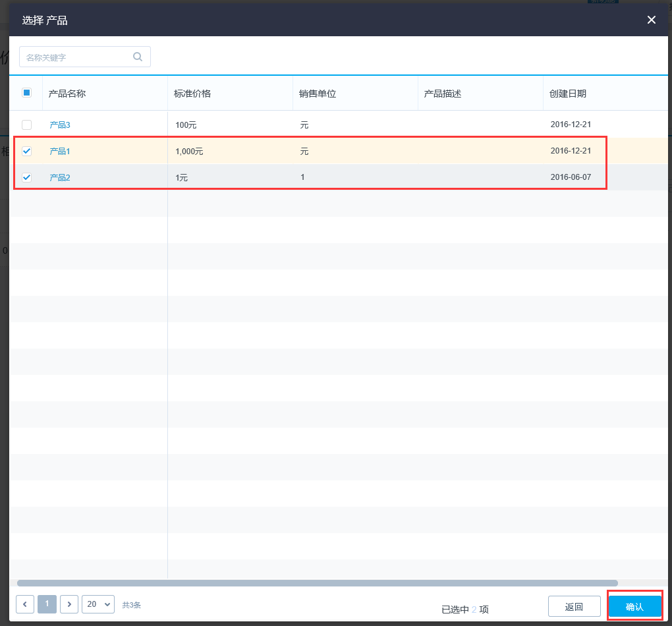Close the 选择 产品 dialog

pyautogui.click(x=651, y=20)
